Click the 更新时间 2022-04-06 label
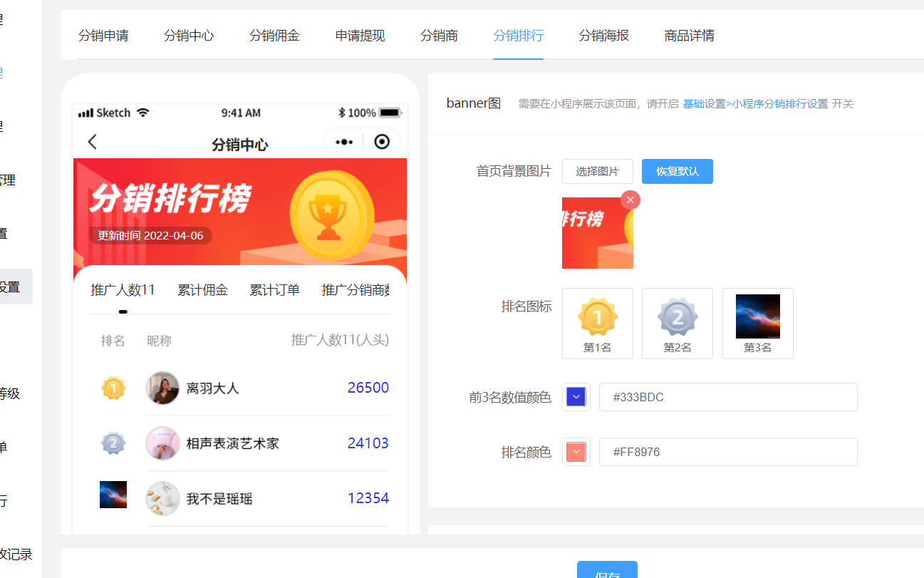Image resolution: width=924 pixels, height=578 pixels. tap(150, 236)
